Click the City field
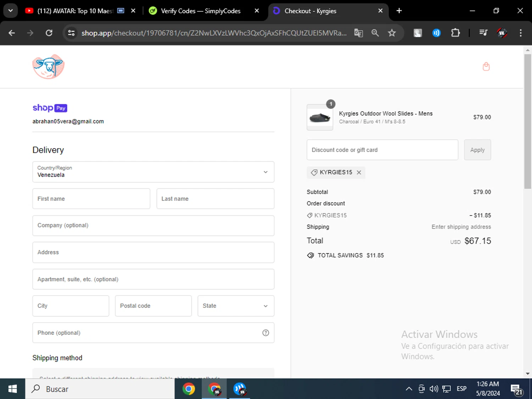The width and height of the screenshot is (532, 399). (71, 306)
